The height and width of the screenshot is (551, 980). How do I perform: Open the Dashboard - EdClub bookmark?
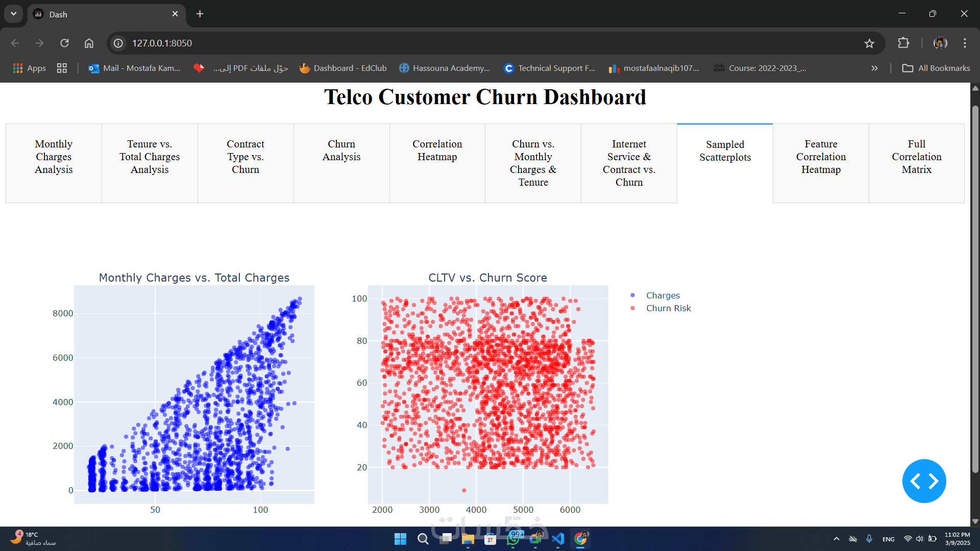pos(343,68)
